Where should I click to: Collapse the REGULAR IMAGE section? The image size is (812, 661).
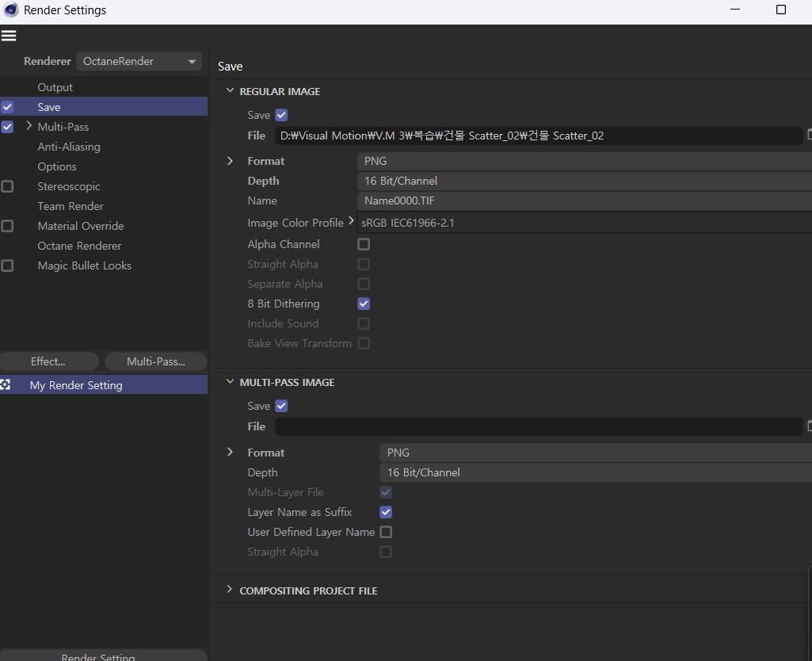230,90
